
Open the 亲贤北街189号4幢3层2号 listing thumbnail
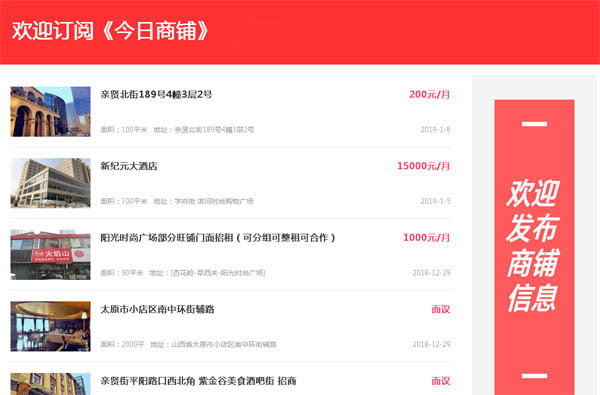[51, 111]
